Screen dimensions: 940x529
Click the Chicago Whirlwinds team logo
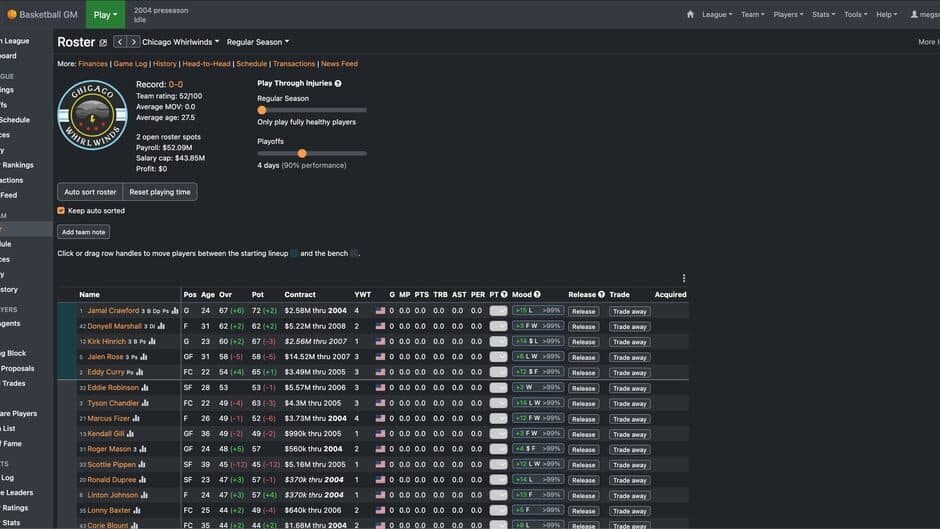click(92, 115)
